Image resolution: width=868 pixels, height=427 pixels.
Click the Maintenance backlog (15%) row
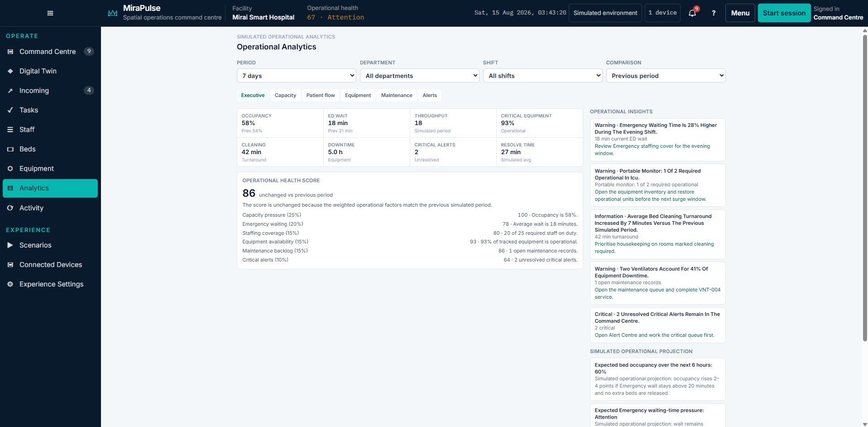point(410,251)
